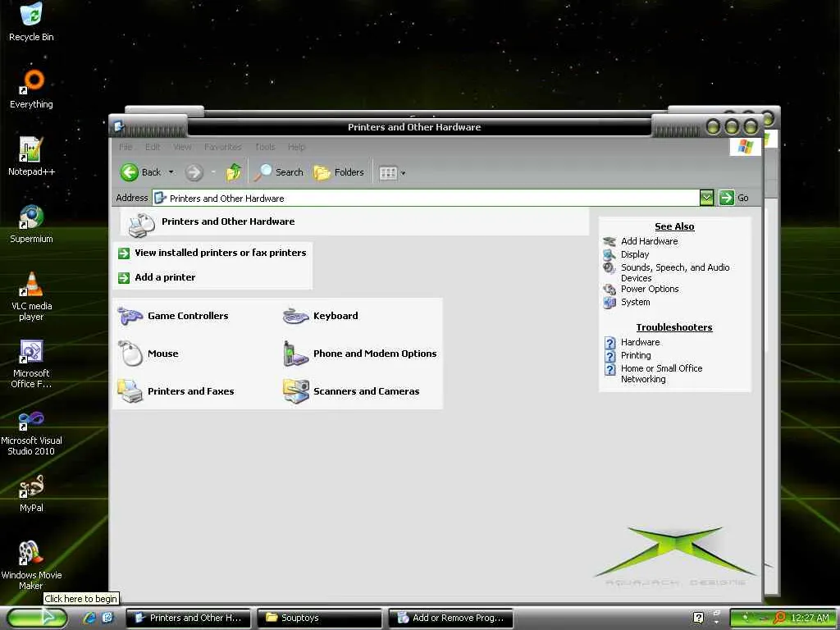Go Back in the explorer toolbar
840x630 pixels.
(x=140, y=172)
